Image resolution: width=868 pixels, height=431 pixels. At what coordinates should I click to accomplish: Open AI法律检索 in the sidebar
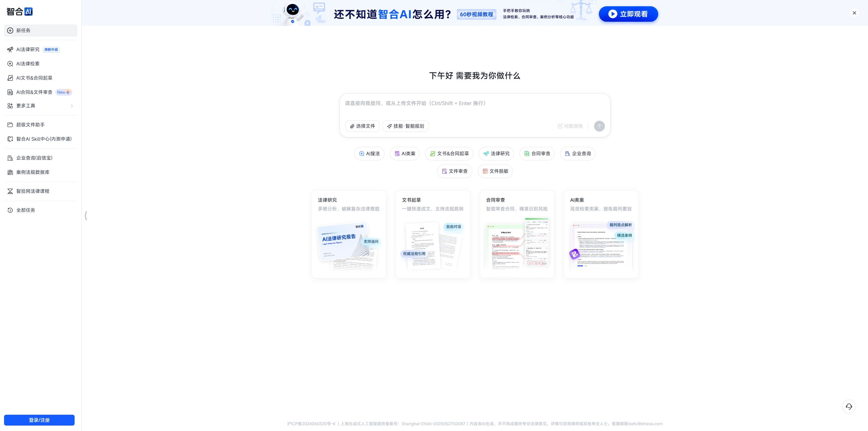point(41,64)
